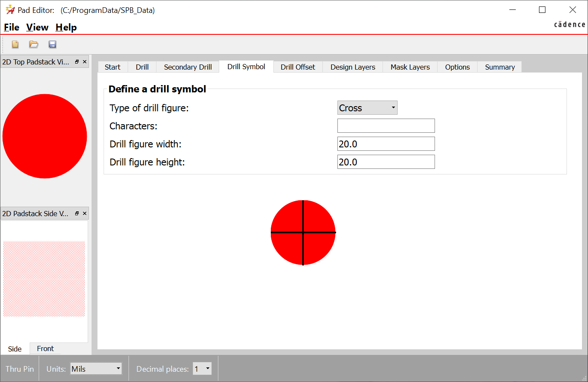Click the New padstack toolbar icon
Viewport: 588px width, 382px height.
15,44
